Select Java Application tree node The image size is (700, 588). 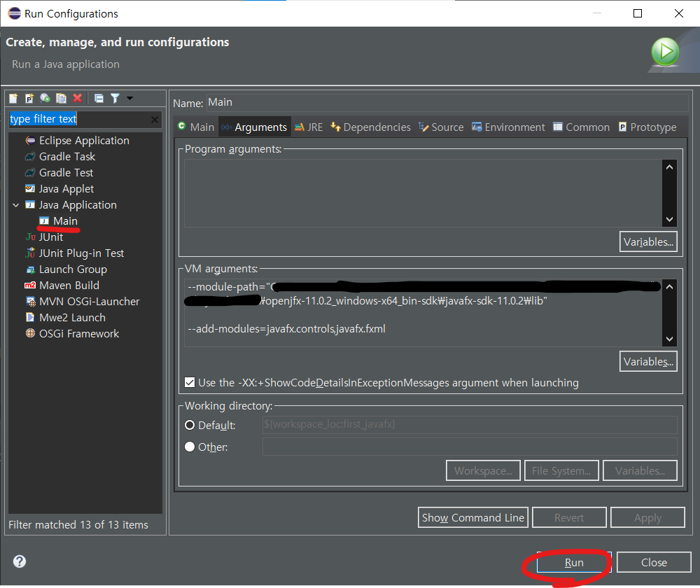coord(78,205)
